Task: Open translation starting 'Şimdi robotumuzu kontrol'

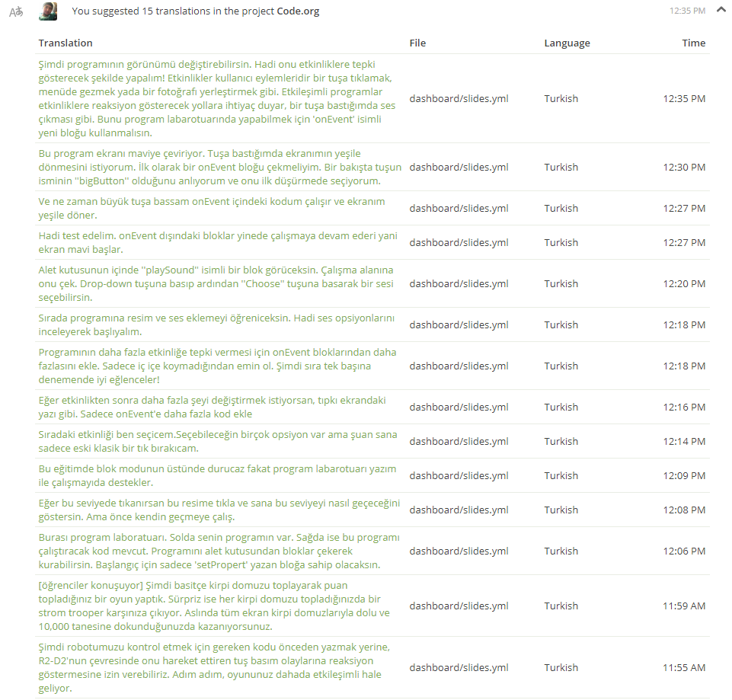Action: pyautogui.click(x=214, y=667)
